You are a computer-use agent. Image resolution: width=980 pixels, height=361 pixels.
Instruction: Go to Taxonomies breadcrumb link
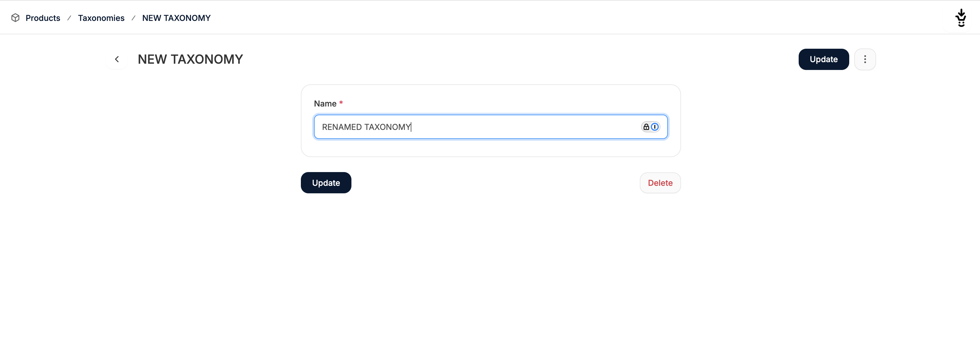pyautogui.click(x=101, y=18)
